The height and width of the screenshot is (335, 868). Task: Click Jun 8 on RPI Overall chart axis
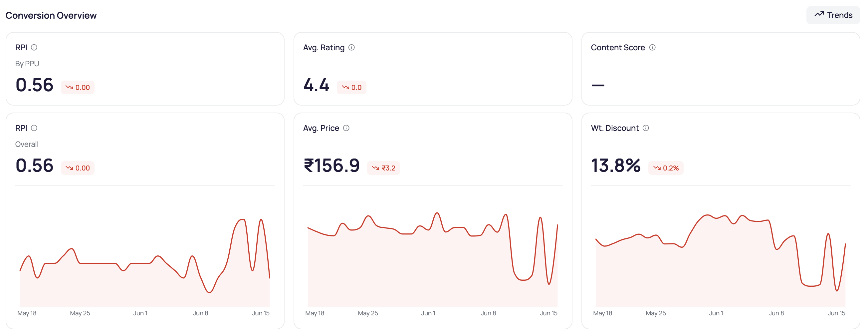[x=200, y=313]
